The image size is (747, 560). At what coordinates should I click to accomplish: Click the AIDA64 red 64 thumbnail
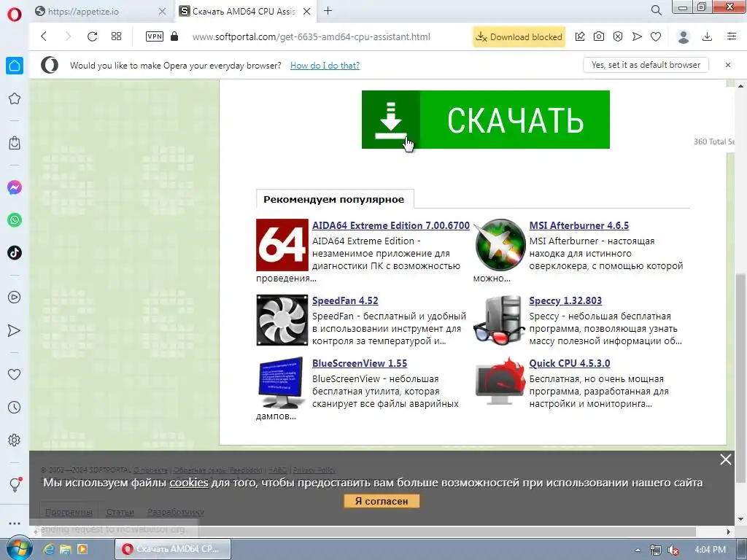(x=282, y=245)
